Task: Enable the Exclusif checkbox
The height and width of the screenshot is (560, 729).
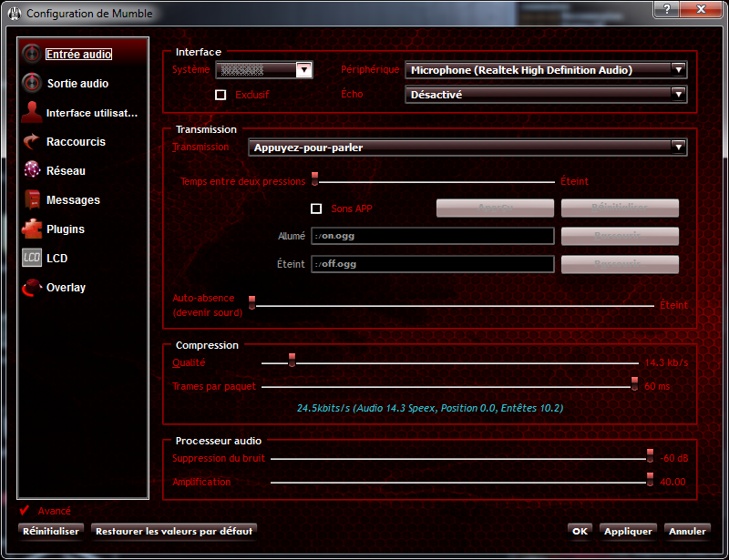Action: pos(221,94)
